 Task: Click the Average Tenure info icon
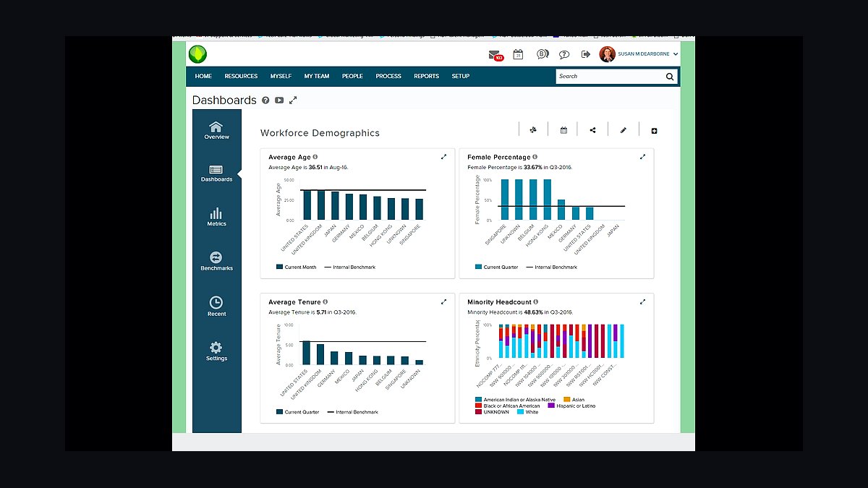pyautogui.click(x=325, y=301)
